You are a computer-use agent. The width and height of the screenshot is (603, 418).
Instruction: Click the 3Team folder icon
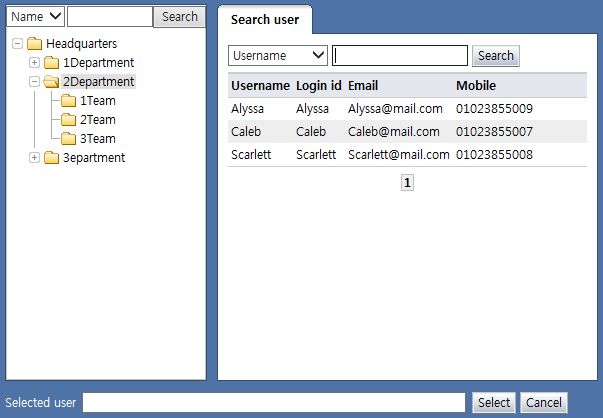pyautogui.click(x=68, y=139)
